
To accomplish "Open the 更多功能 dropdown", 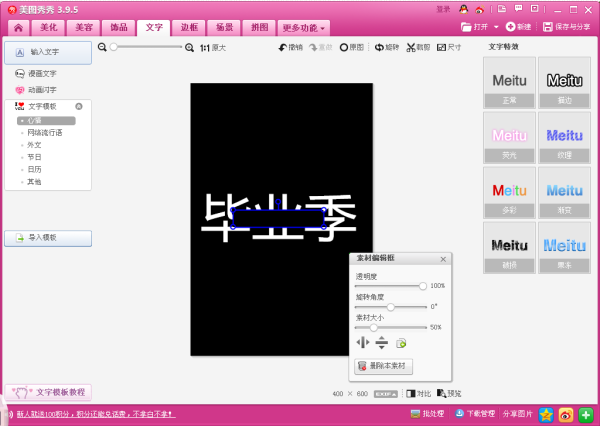I will pyautogui.click(x=303, y=27).
